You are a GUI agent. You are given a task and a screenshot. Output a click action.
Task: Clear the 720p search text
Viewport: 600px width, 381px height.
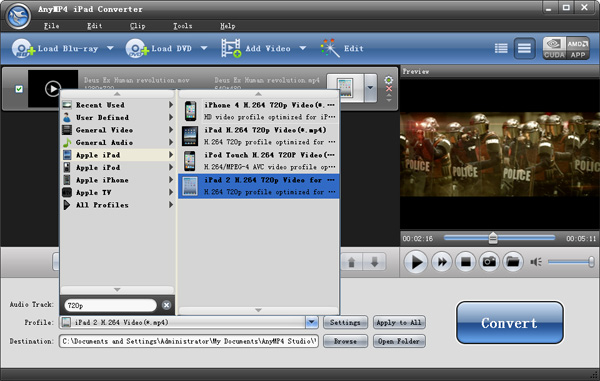click(166, 305)
